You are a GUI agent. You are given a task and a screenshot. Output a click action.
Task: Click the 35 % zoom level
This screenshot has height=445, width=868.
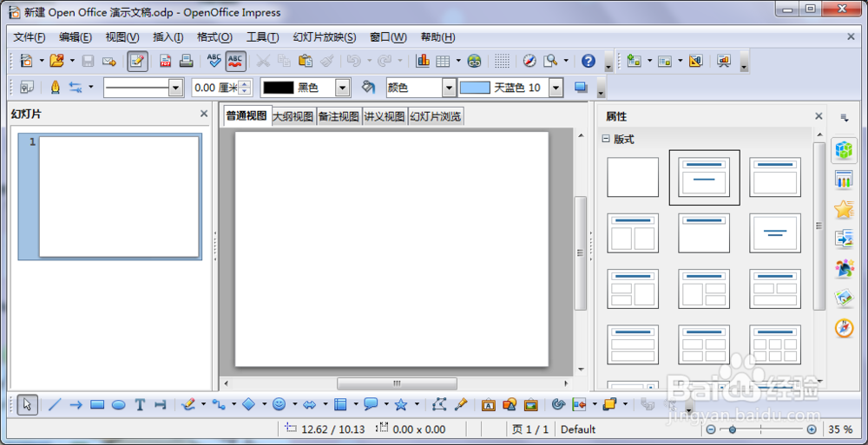pyautogui.click(x=840, y=429)
